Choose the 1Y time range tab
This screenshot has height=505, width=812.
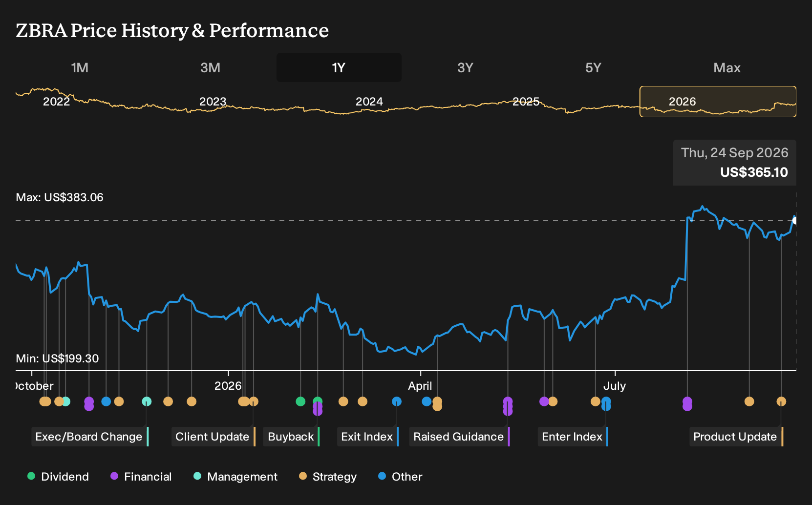coord(339,67)
